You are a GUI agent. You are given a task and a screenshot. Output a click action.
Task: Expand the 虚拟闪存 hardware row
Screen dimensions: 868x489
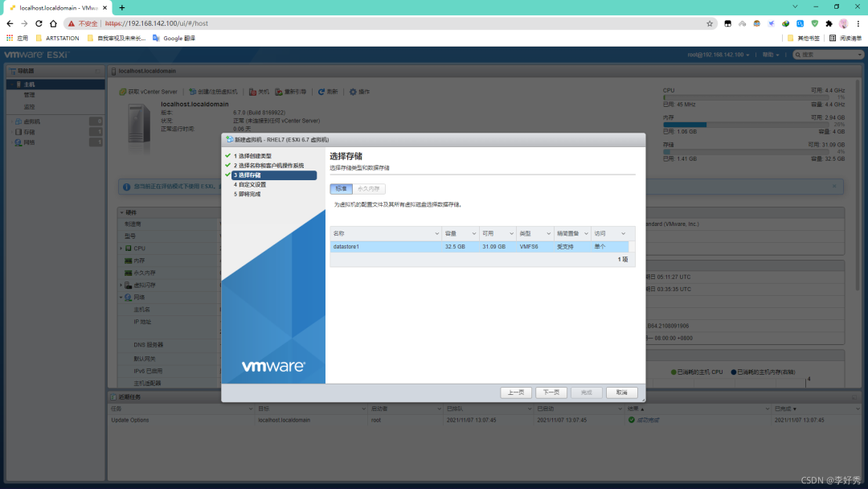tap(121, 286)
